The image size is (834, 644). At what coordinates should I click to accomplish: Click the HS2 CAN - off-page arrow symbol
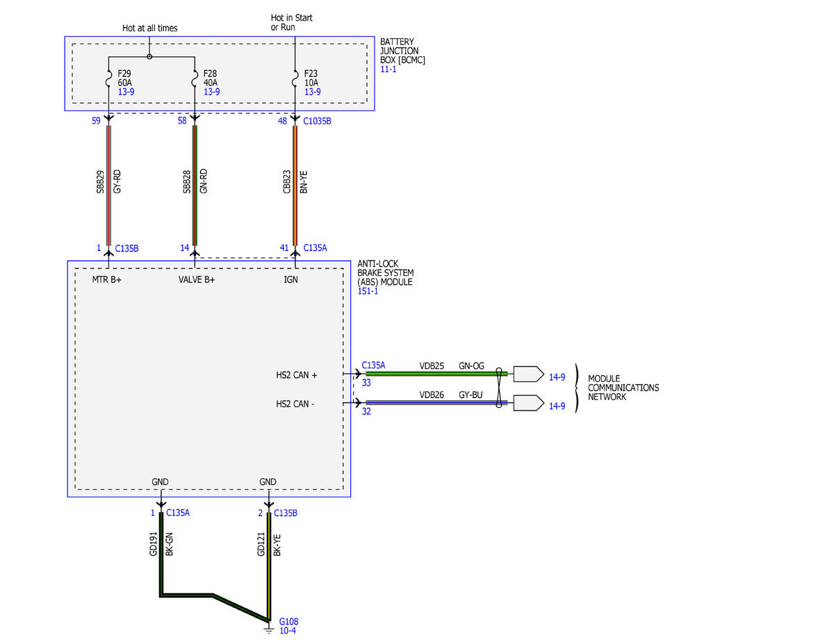coord(528,402)
